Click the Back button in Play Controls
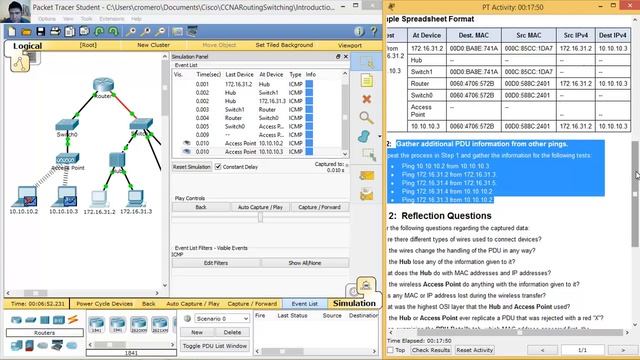Image resolution: width=640 pixels, height=360 pixels. [x=201, y=207]
